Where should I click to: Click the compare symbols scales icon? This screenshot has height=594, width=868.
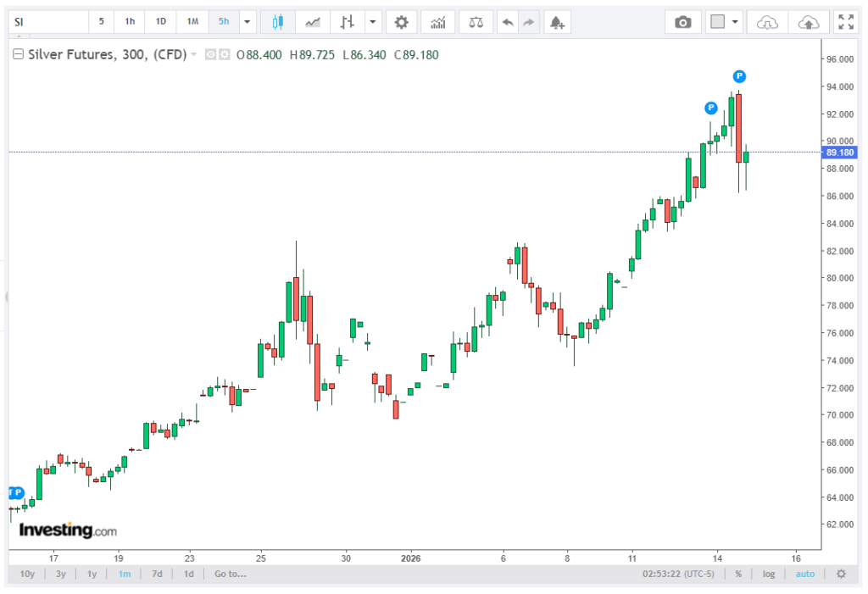click(x=476, y=22)
